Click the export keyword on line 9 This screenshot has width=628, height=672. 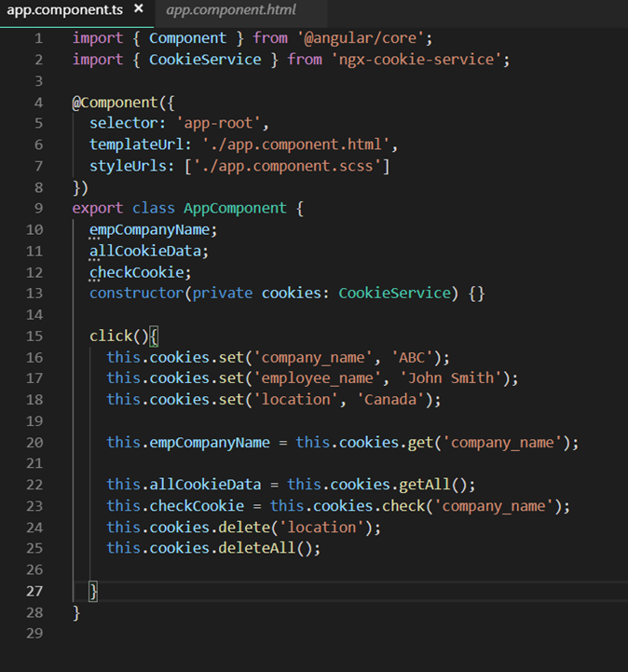point(98,209)
